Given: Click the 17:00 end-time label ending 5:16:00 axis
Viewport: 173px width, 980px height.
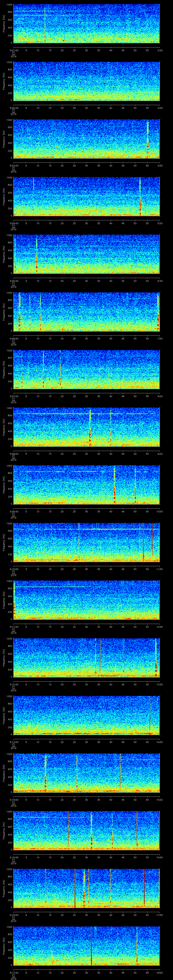Looking at the screenshot, I should (160, 915).
